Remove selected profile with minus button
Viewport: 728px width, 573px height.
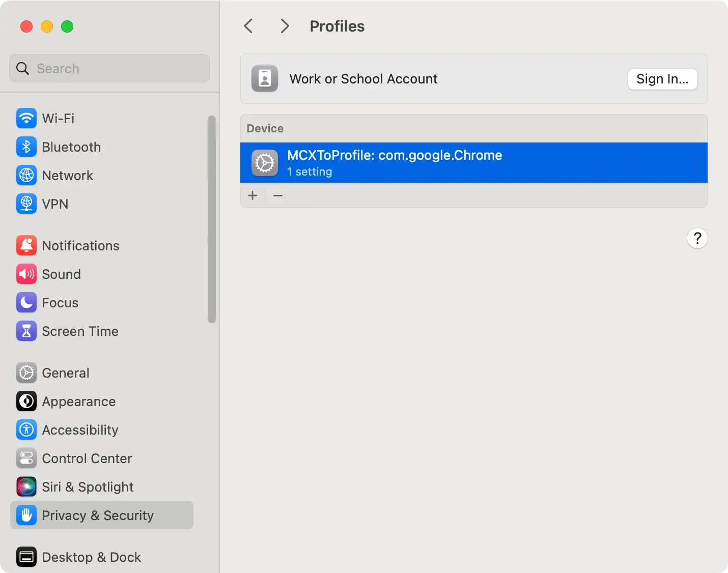278,195
